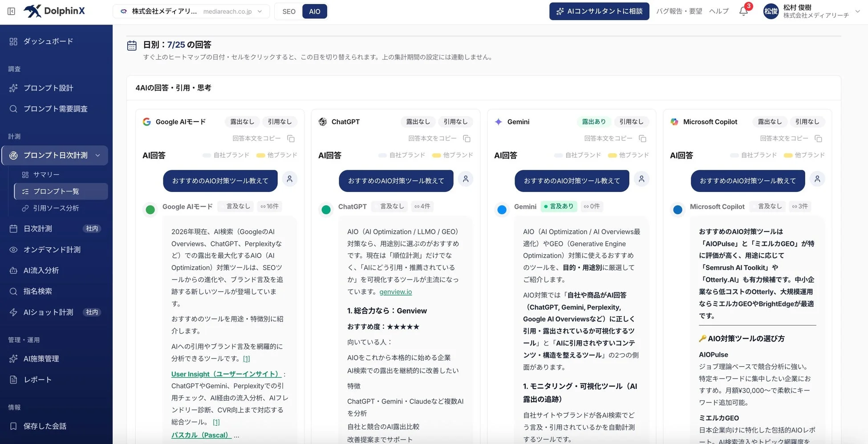Open the notification bell
This screenshot has width=868, height=444.
pyautogui.click(x=743, y=11)
